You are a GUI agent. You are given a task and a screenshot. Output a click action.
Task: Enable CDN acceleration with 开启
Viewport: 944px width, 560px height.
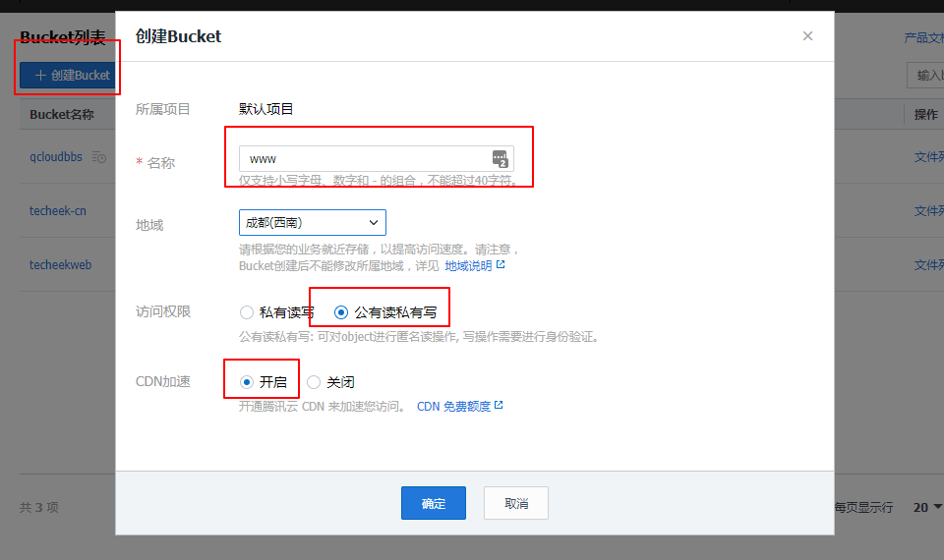click(247, 382)
